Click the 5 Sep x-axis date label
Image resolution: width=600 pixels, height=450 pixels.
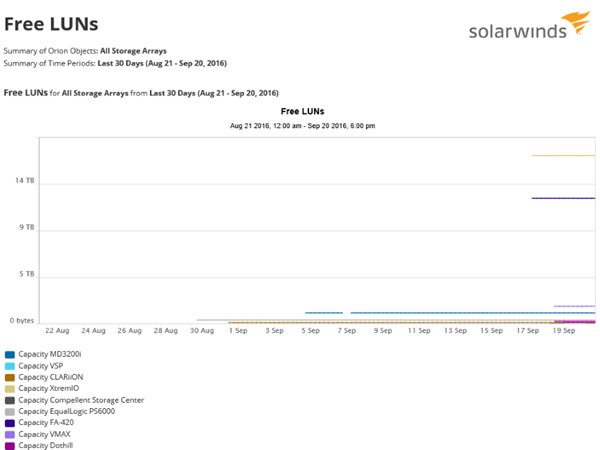click(310, 330)
